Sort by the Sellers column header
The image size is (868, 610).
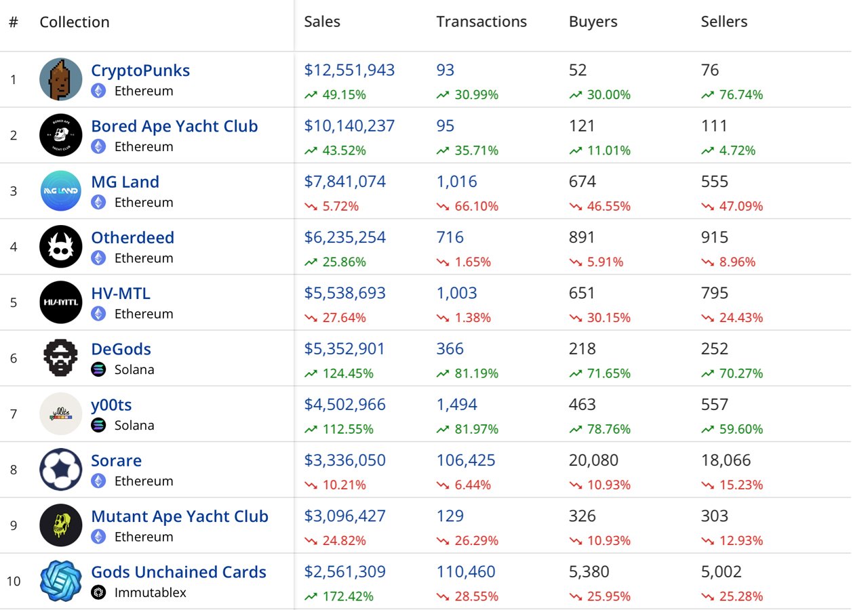724,22
